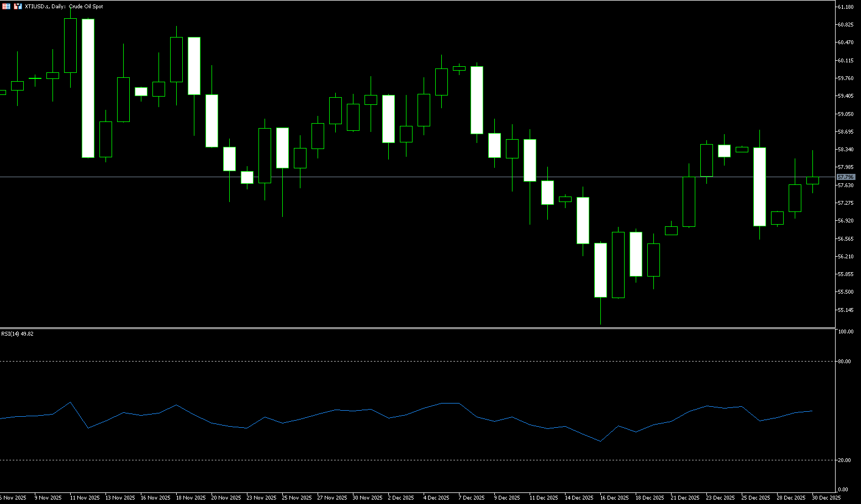Click the last candle at chart's right edge

pos(812,181)
